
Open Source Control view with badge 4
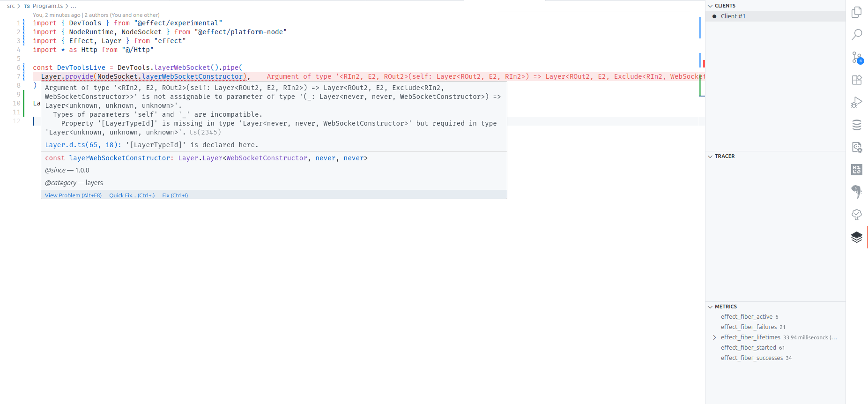pyautogui.click(x=857, y=57)
